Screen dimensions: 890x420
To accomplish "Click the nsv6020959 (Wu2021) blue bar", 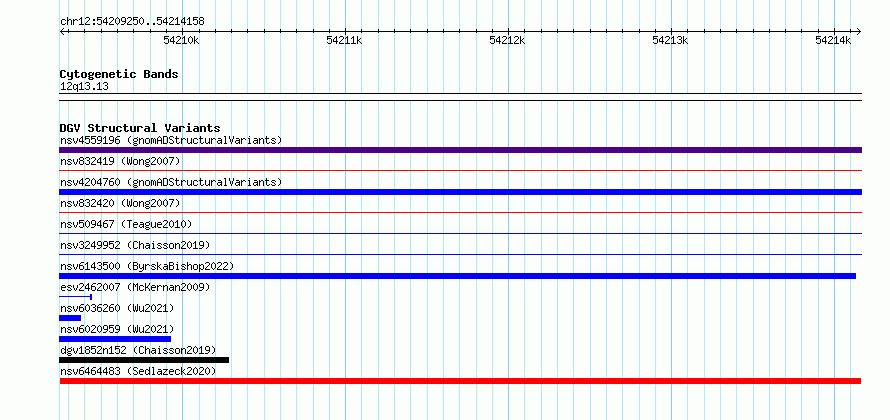I will tap(115, 339).
